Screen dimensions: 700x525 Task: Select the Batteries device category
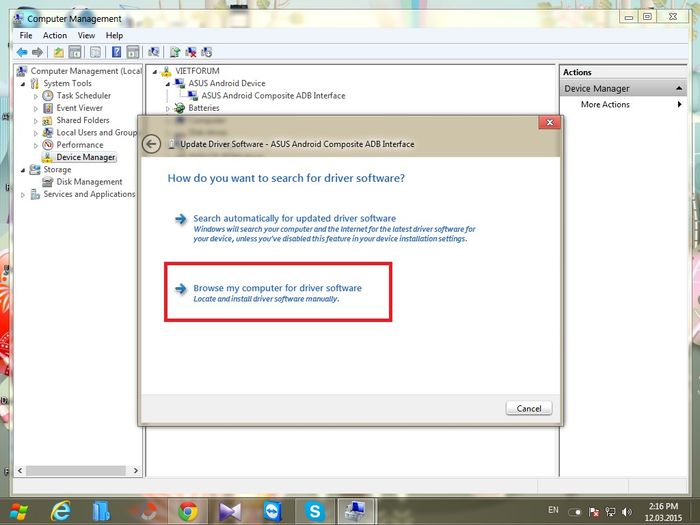pyautogui.click(x=204, y=108)
